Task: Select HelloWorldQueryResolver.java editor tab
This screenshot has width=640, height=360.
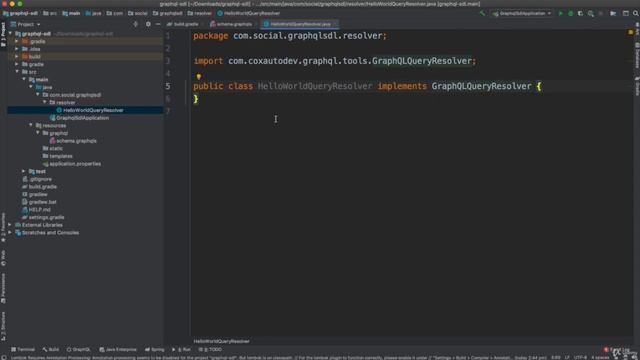Action: (299, 24)
